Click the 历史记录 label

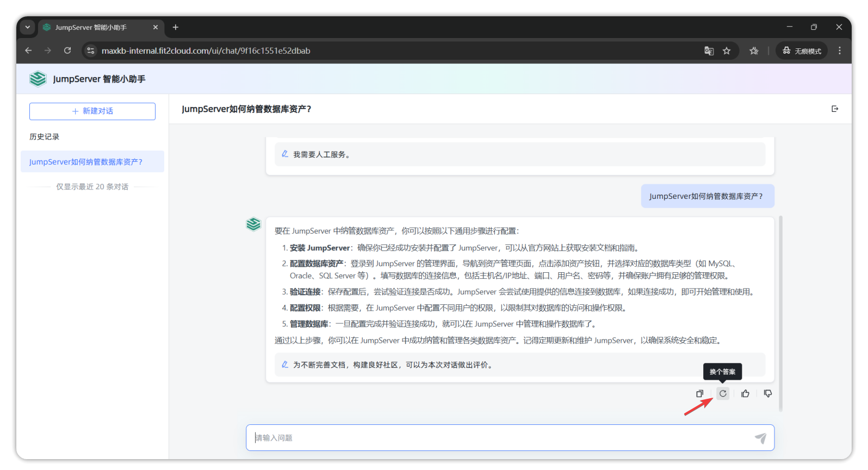click(45, 136)
